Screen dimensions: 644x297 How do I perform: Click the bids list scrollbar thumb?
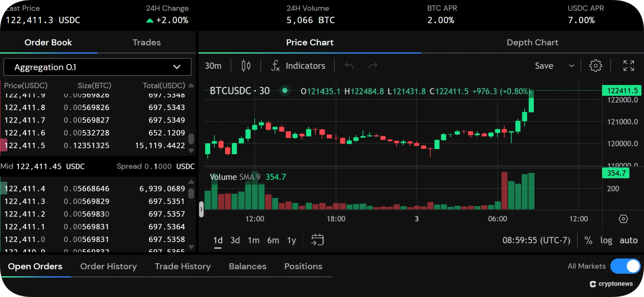(191, 193)
